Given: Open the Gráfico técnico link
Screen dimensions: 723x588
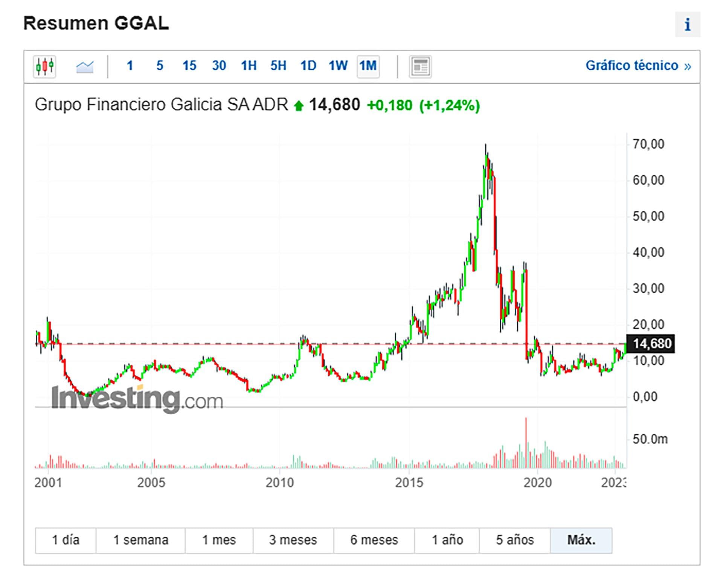Looking at the screenshot, I should [x=638, y=66].
